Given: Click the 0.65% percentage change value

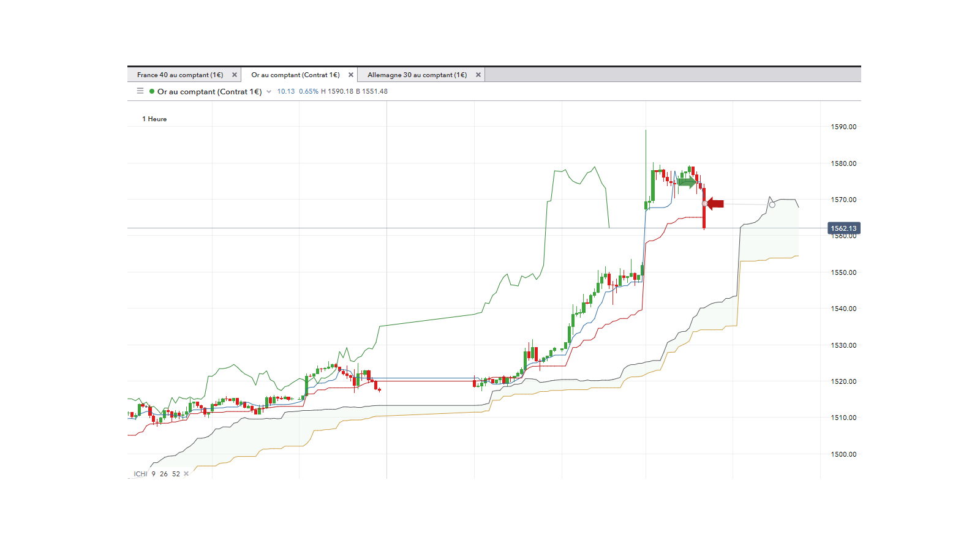Looking at the screenshot, I should point(309,92).
